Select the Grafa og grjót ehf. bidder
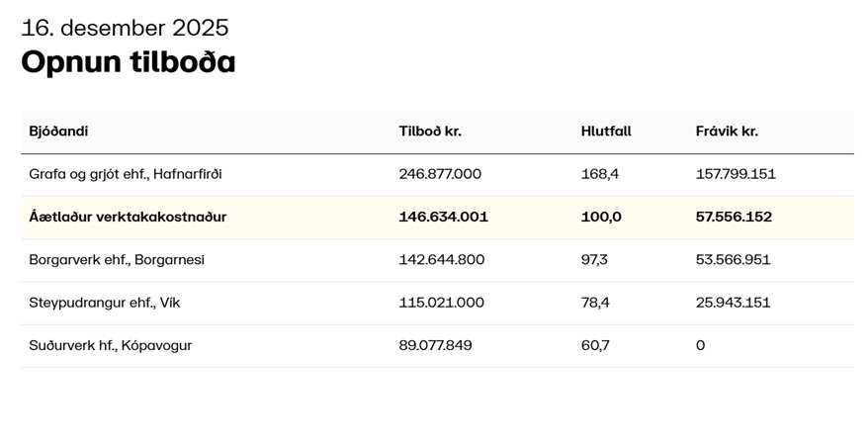 click(126, 174)
